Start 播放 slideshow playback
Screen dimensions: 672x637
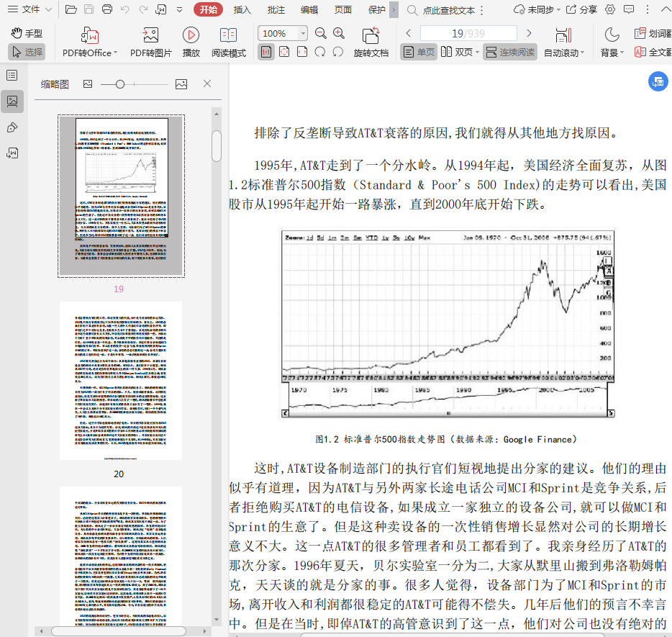click(x=191, y=42)
